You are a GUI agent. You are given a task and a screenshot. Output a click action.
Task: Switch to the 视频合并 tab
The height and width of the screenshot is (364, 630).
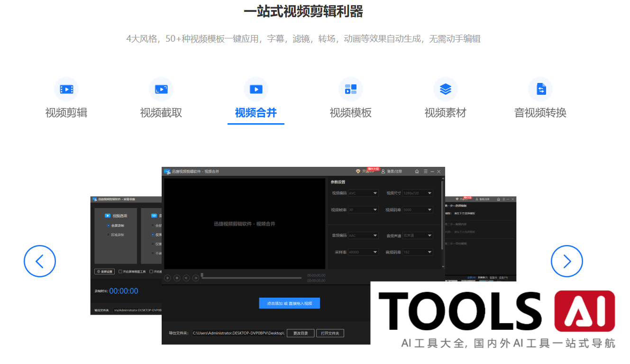[x=256, y=112]
